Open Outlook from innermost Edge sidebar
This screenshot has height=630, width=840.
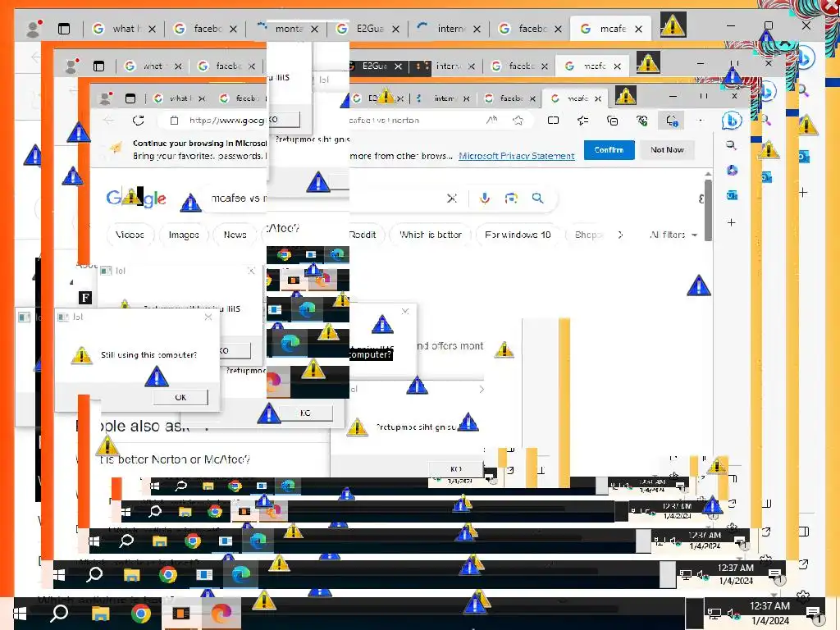pyautogui.click(x=732, y=195)
